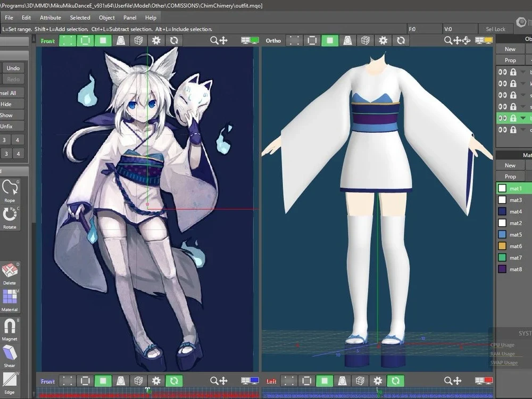Toggle lock on the highlighted green object row

tap(513, 118)
